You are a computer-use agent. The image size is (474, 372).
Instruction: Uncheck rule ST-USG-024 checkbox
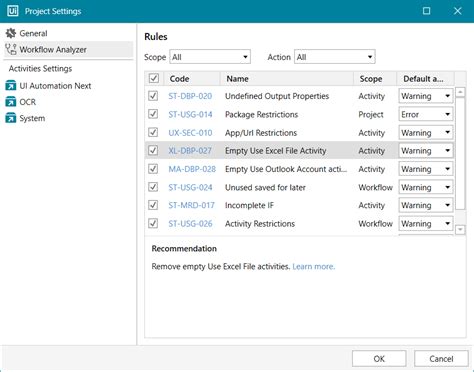pos(153,187)
